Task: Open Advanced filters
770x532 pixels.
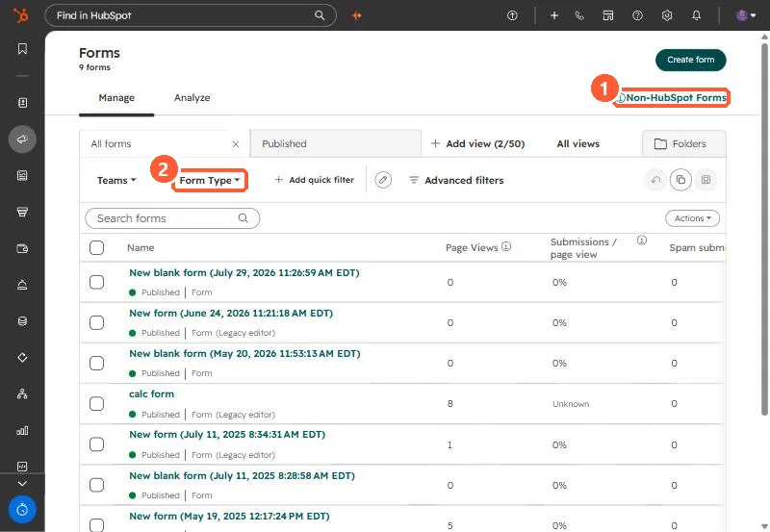Action: [x=456, y=180]
